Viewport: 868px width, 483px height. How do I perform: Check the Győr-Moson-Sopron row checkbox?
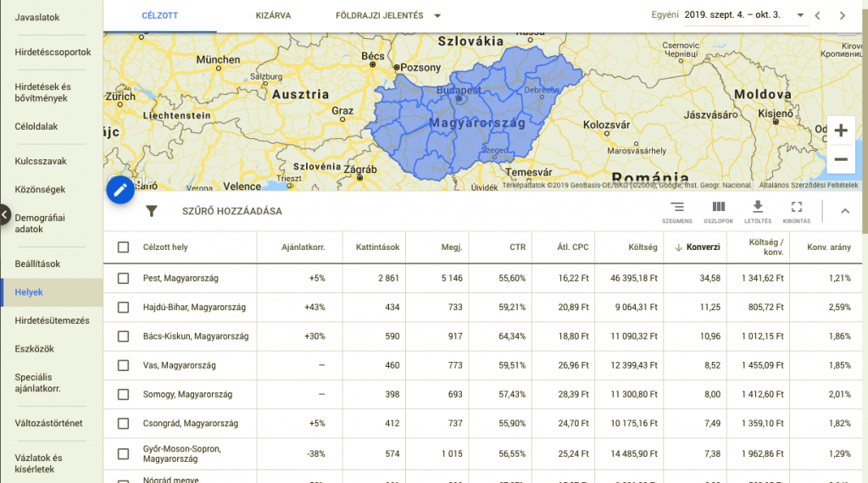click(123, 453)
